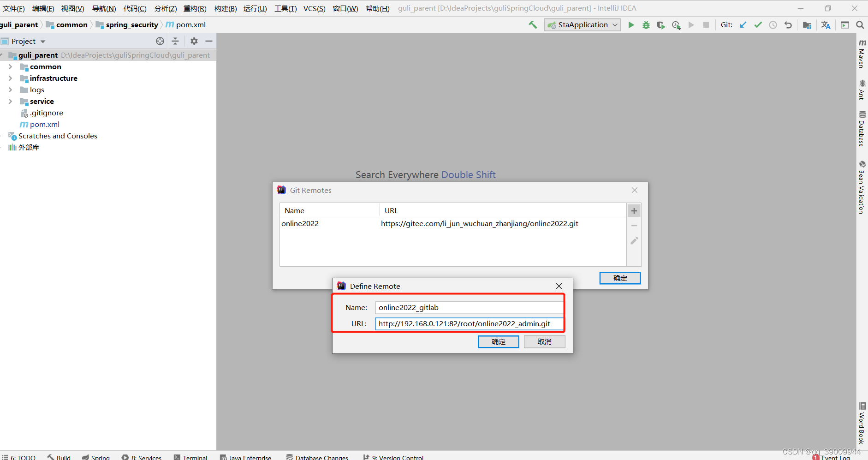Edit remote with the pencil icon
This screenshot has height=460, width=868.
point(634,240)
